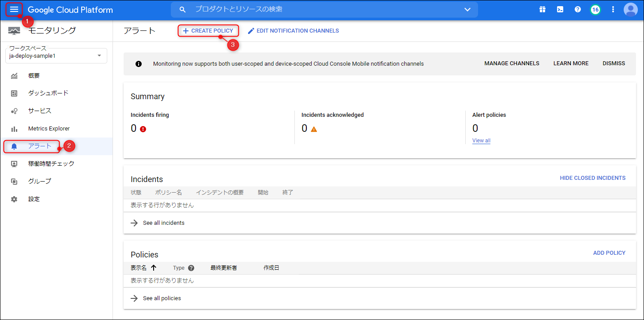Click EDIT NOTIFICATION CHANNELS
Viewport: 644px width, 320px height.
pos(294,31)
